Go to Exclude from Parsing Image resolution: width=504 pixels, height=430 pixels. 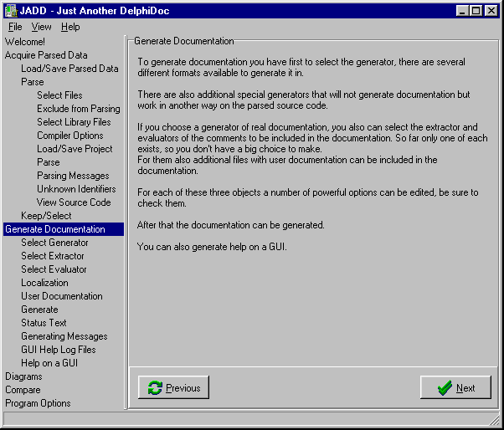click(78, 109)
